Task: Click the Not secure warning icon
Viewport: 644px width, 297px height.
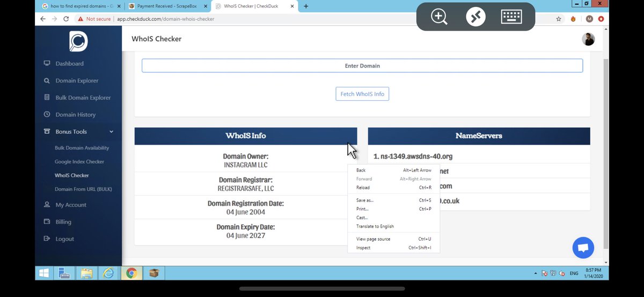Action: point(80,19)
